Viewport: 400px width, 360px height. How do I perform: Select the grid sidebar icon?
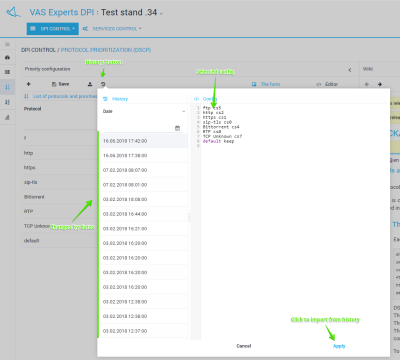[7, 72]
